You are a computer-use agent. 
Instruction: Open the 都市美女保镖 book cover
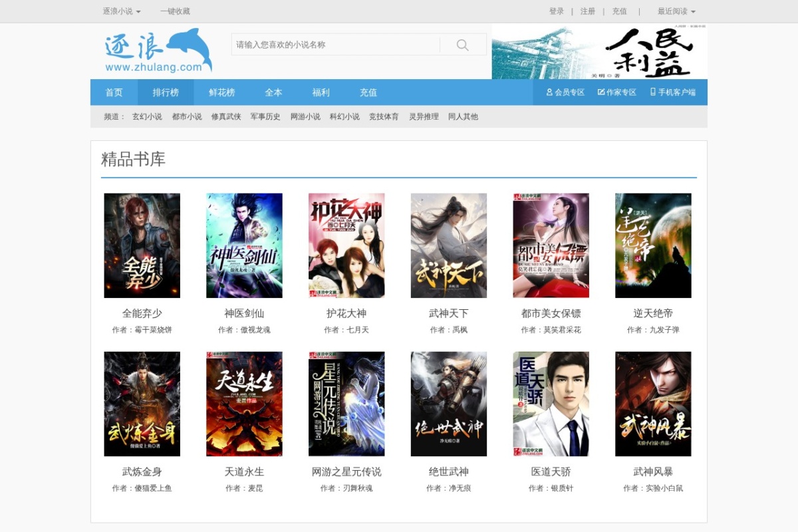(x=551, y=245)
